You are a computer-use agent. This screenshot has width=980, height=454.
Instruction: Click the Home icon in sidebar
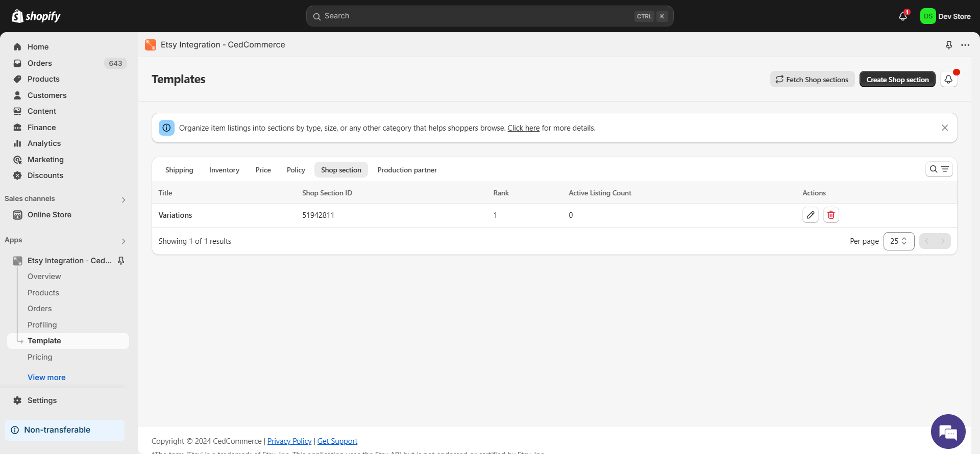[17, 47]
